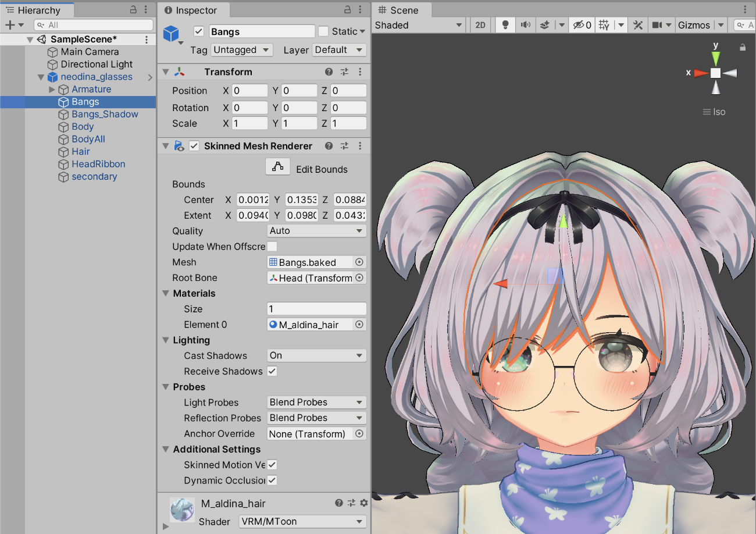The width and height of the screenshot is (756, 534).
Task: Enable the Static checkbox
Action: pyautogui.click(x=323, y=31)
